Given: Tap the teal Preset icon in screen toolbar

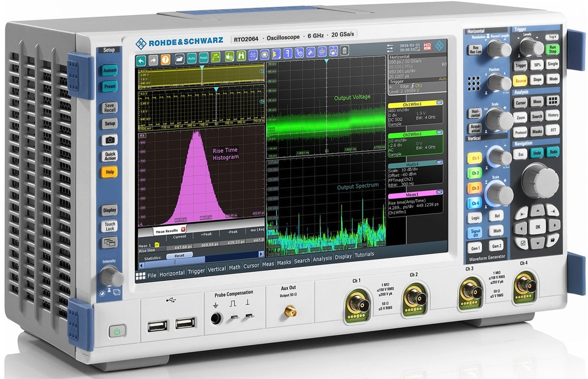Looking at the screenshot, I should click(x=204, y=58).
